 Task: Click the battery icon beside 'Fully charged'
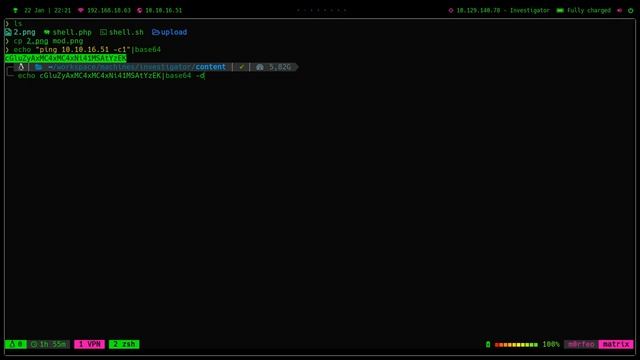[560, 11]
